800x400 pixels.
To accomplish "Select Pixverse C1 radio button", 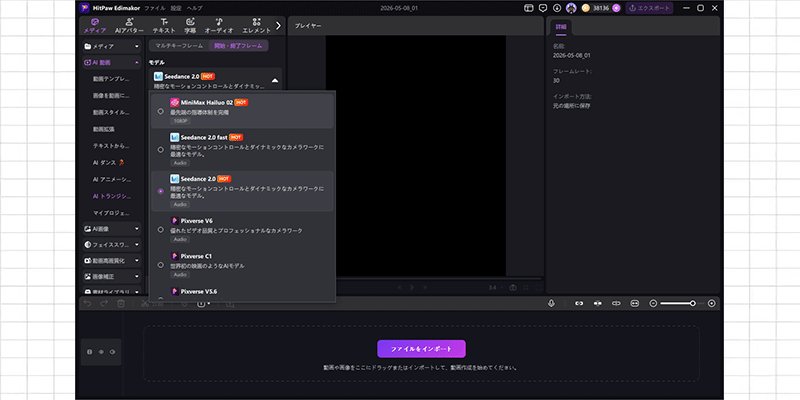I will tap(161, 265).
